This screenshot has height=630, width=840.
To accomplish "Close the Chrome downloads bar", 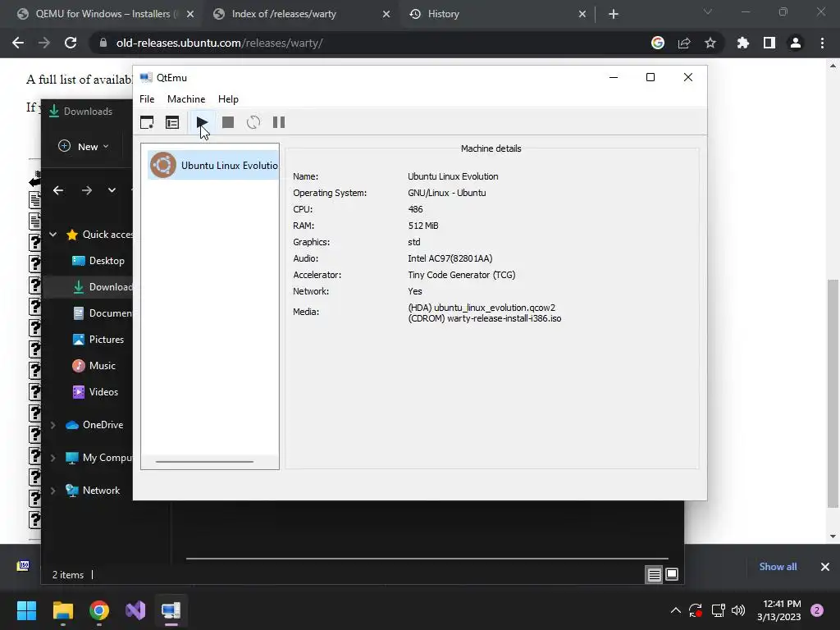I will (825, 567).
